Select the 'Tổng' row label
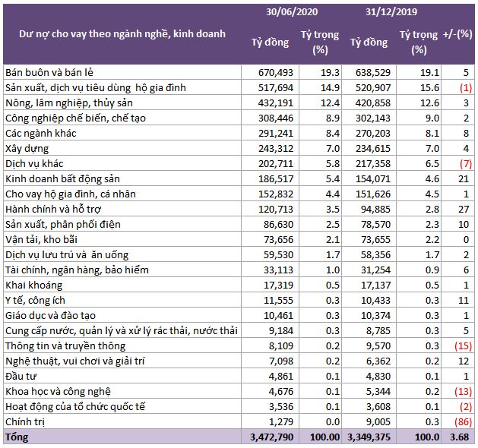Screen dimensions: 478x448 click(x=17, y=437)
